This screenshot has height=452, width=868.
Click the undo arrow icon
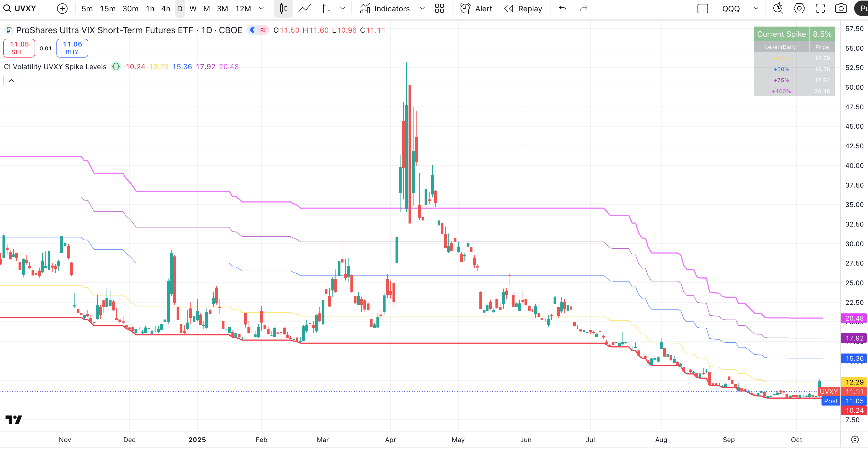[x=562, y=9]
